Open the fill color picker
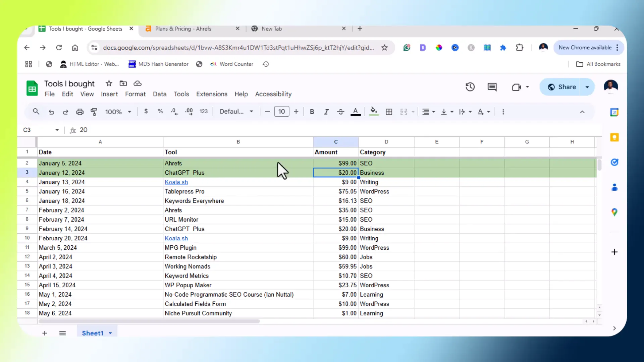644x362 pixels. (x=374, y=112)
